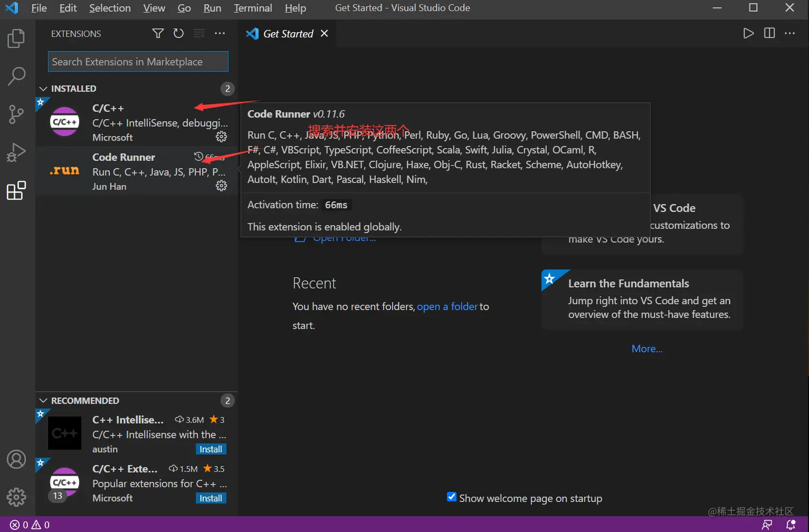Screen dimensions: 809x532
Task: Switch to the Get Started tab
Action: [x=288, y=33]
